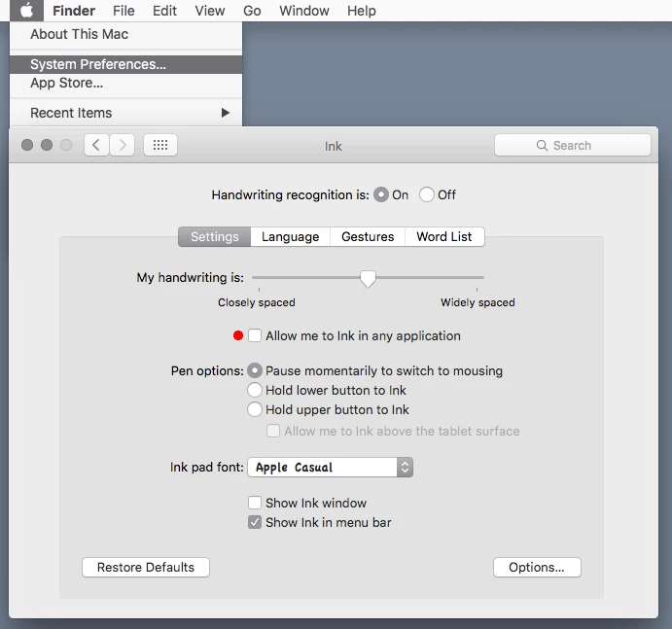
Task: Click the Restore Defaults button
Action: coord(146,568)
